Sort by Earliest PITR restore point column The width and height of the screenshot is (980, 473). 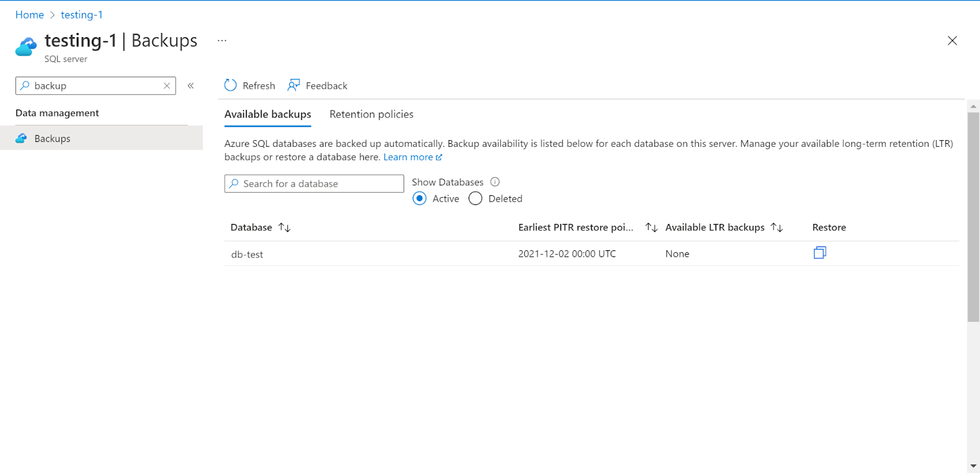tap(651, 228)
